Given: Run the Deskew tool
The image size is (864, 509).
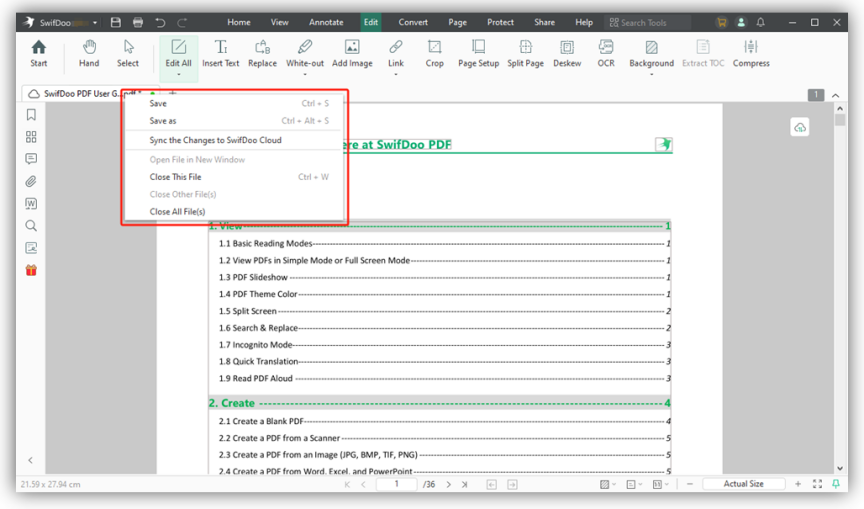Looking at the screenshot, I should point(567,53).
